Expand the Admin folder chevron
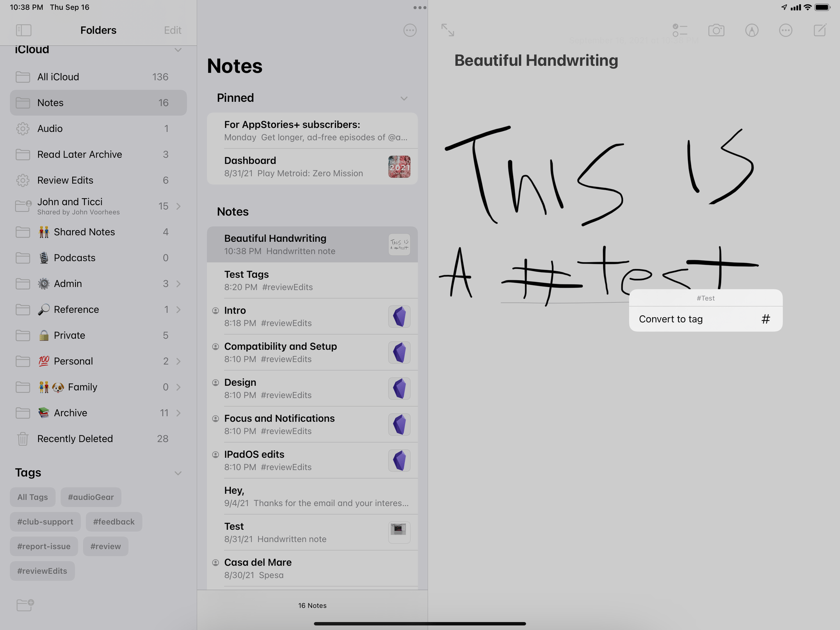The image size is (840, 630). [x=178, y=284]
